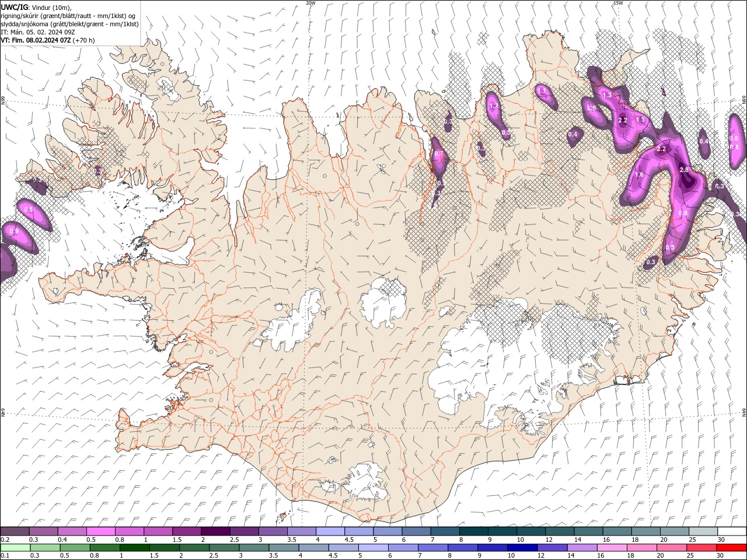
Task: Select the 'VT: Fim. 08.02.2024 07Z (+70 h)' line
Action: (x=48, y=40)
